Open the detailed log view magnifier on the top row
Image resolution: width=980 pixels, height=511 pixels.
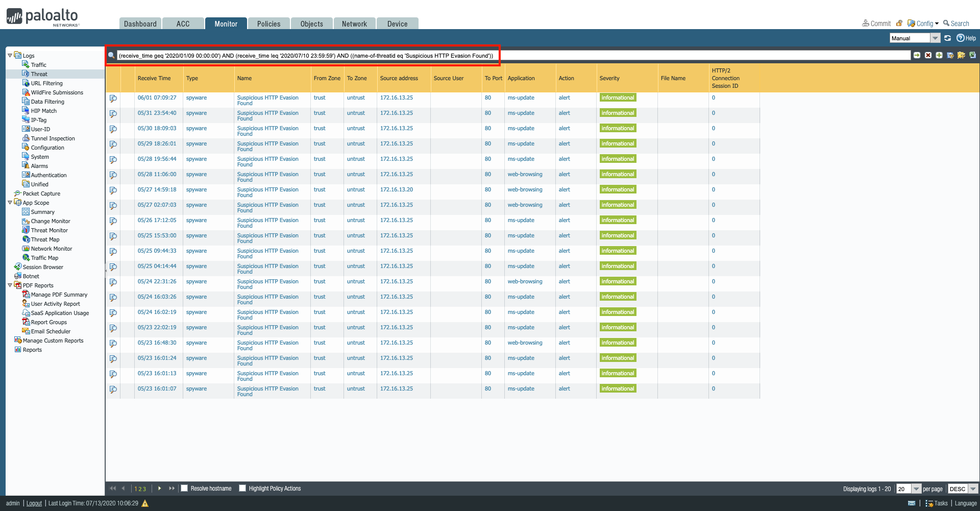click(113, 98)
